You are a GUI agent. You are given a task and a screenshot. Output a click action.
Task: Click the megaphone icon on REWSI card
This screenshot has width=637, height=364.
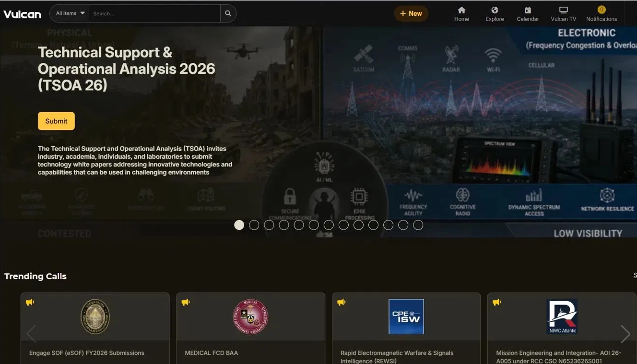click(342, 302)
